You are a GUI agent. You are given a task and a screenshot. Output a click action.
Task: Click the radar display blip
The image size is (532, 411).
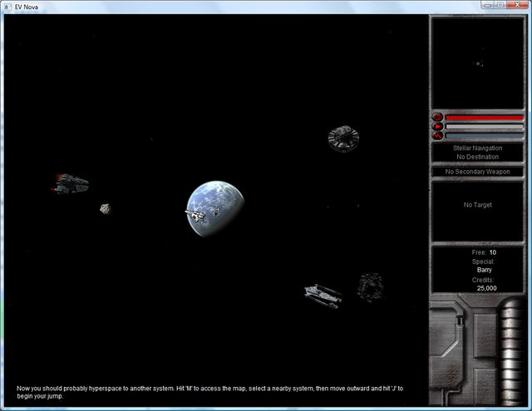coord(479,63)
